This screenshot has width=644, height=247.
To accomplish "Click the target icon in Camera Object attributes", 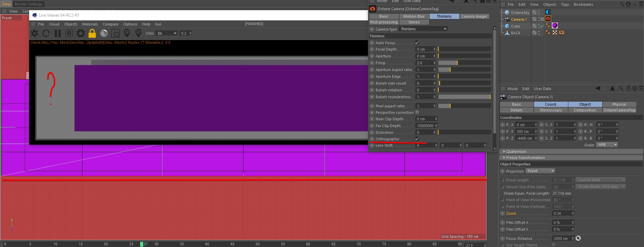I will [x=634, y=88].
